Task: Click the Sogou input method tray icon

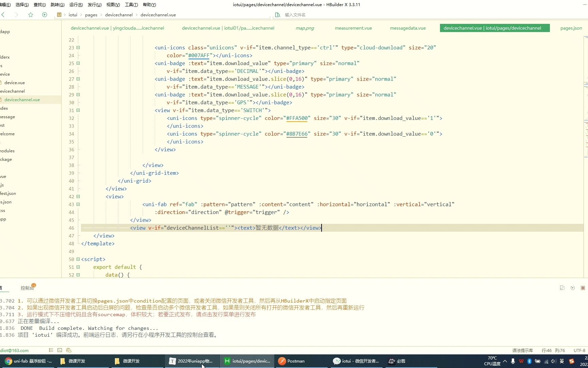Action: pyautogui.click(x=572, y=361)
